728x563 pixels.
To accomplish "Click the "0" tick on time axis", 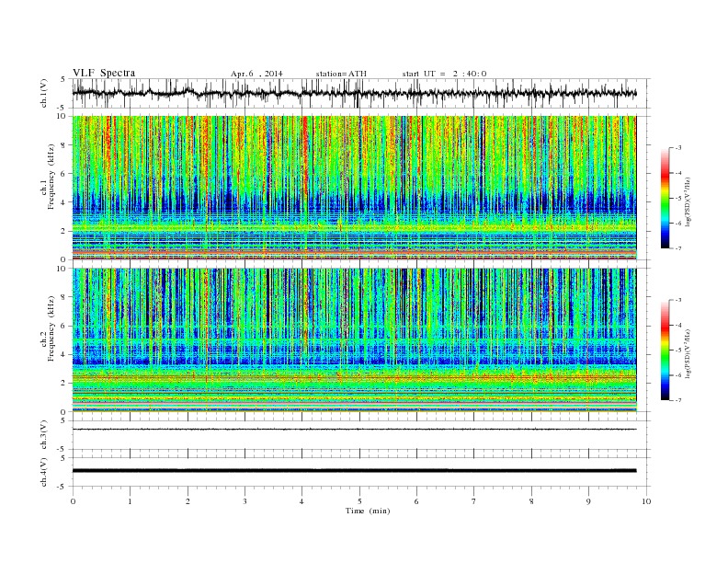I will pos(73,501).
